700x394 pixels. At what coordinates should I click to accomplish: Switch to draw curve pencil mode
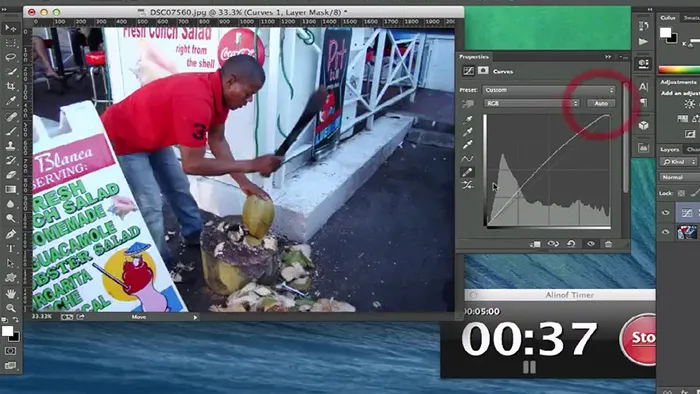point(467,172)
